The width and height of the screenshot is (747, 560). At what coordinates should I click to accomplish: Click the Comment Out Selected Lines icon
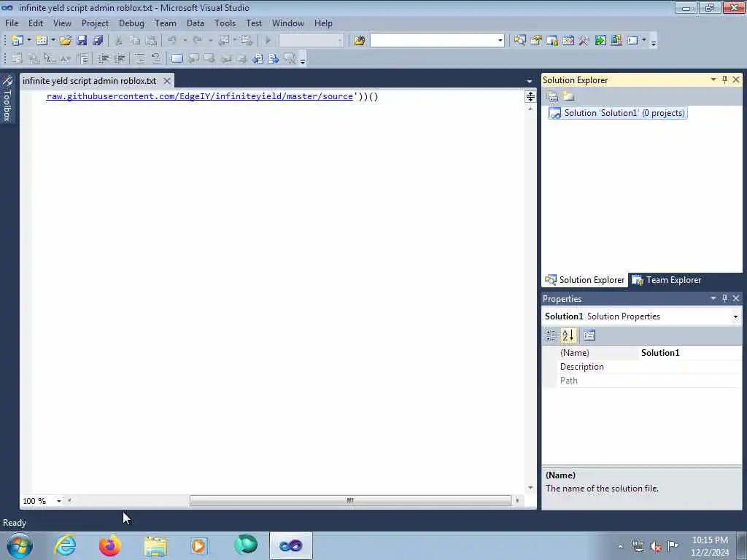click(139, 58)
